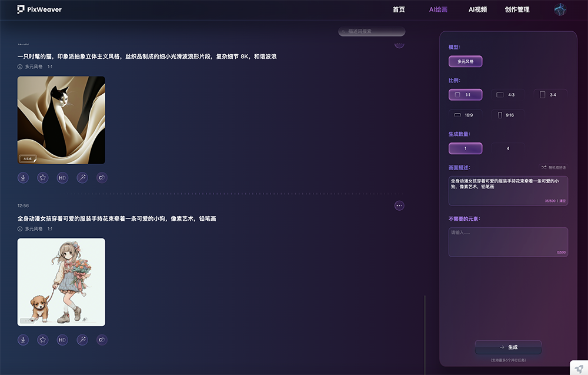Image resolution: width=588 pixels, height=375 pixels.
Task: Click the link icon under anime girl image
Action: tap(102, 340)
